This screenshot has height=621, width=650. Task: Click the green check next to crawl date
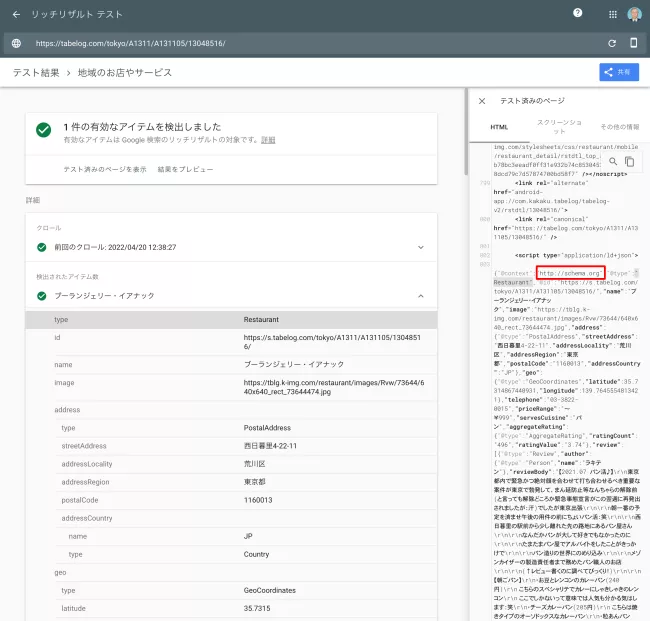[x=41, y=247]
